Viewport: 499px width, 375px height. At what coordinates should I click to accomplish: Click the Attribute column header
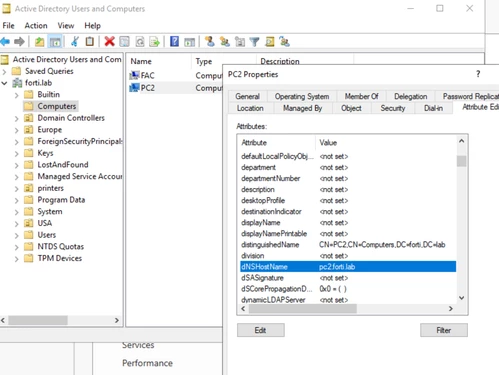277,143
